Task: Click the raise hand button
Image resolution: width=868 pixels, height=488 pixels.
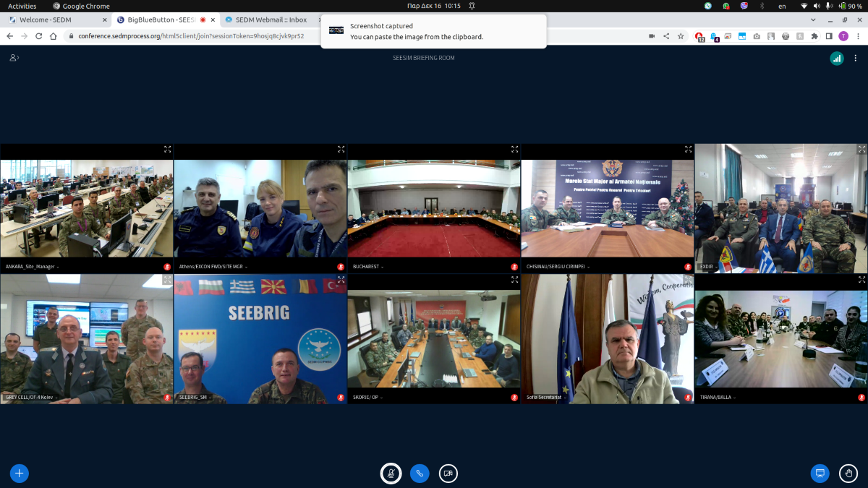Action: click(848, 474)
